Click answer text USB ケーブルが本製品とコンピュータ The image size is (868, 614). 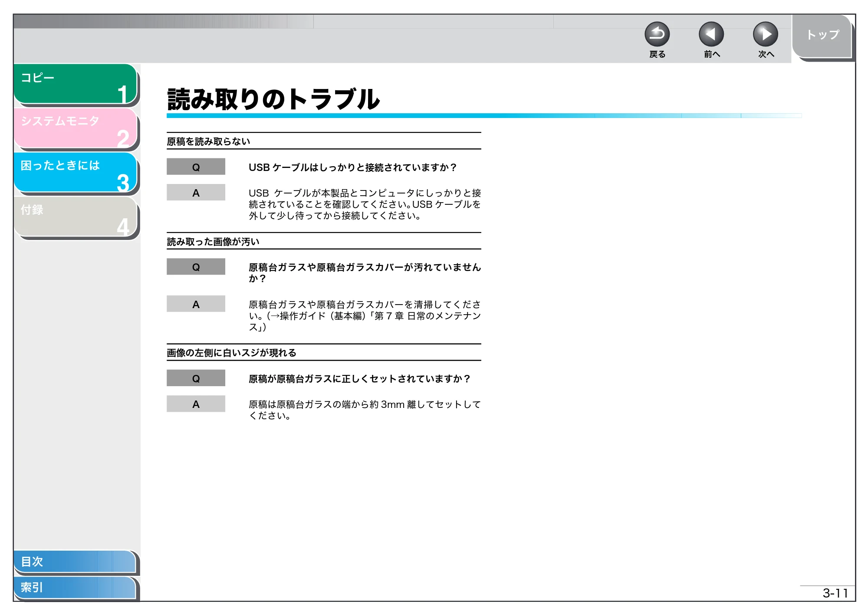click(365, 204)
